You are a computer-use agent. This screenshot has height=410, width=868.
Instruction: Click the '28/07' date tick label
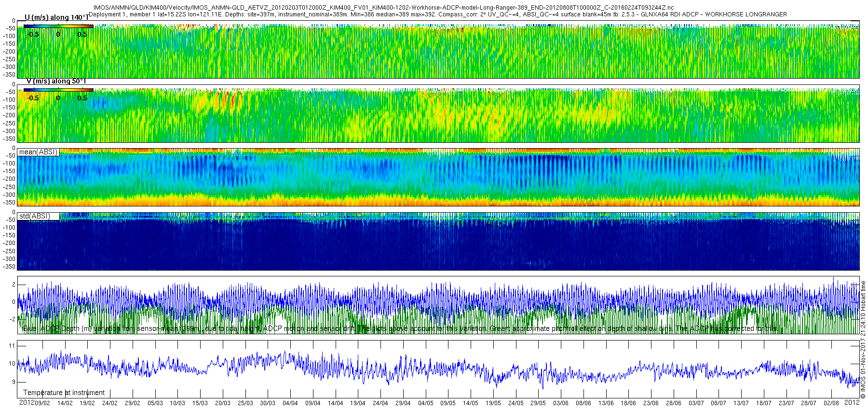[808, 403]
